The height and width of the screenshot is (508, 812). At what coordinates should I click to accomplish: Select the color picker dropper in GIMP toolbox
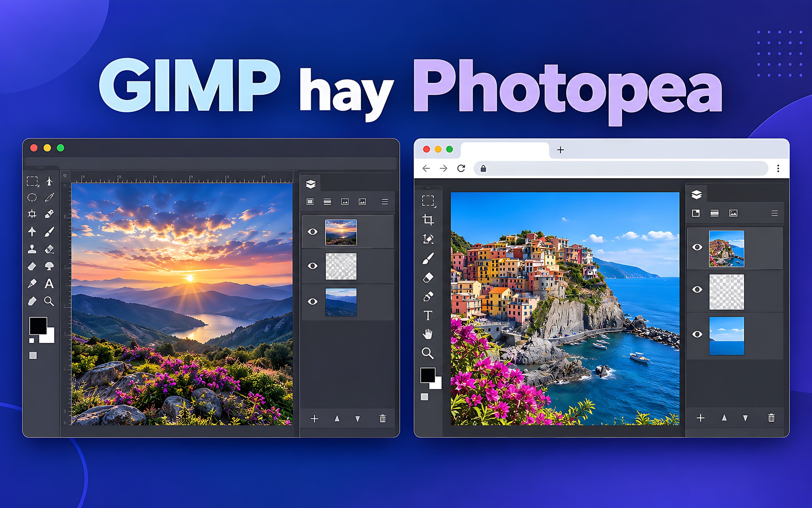click(x=32, y=283)
